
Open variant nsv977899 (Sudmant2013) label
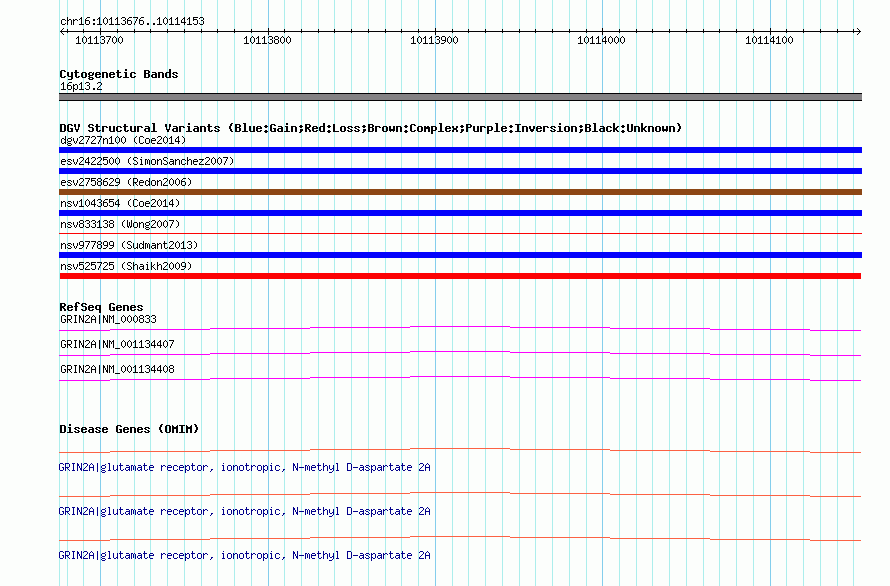129,245
